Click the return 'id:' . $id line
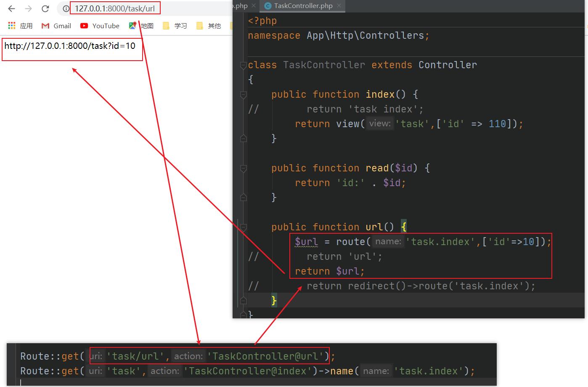588x387 pixels. (x=350, y=183)
